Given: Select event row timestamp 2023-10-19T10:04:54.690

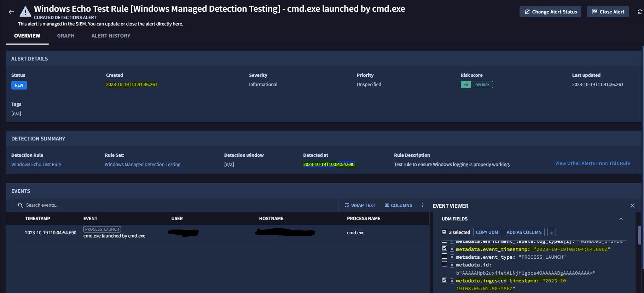Looking at the screenshot, I should (51, 232).
